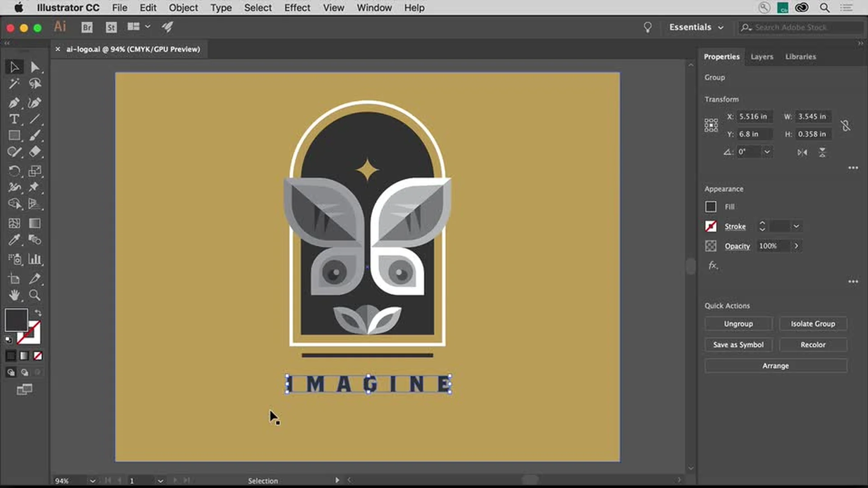Select the Pen tool
This screenshot has height=488, width=868.
[14, 103]
